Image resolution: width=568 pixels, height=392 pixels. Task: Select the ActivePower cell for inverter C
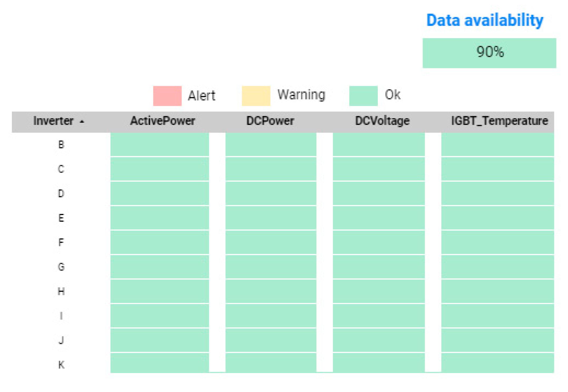point(160,169)
